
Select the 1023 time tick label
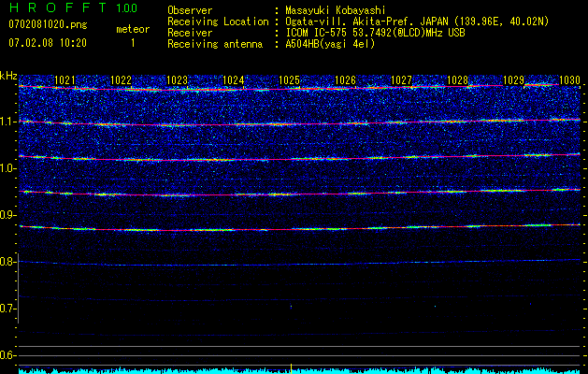click(x=177, y=81)
